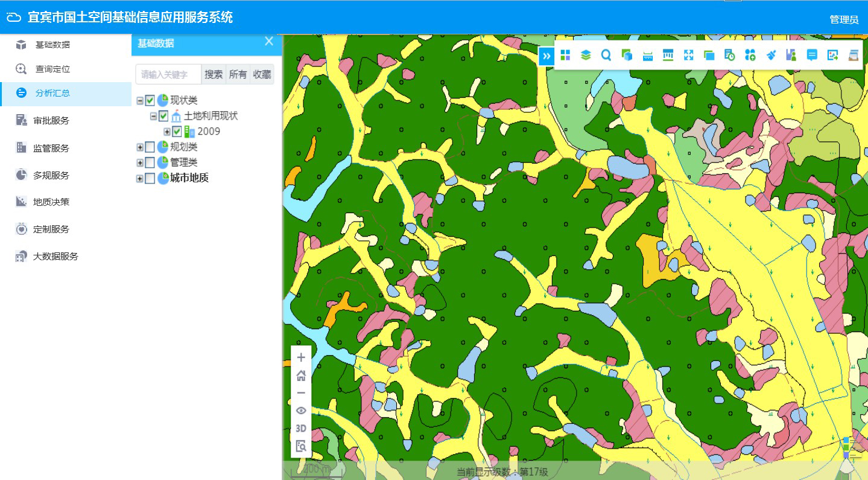
Task: Open 大数据服务 in the left sidebar
Action: (66, 256)
